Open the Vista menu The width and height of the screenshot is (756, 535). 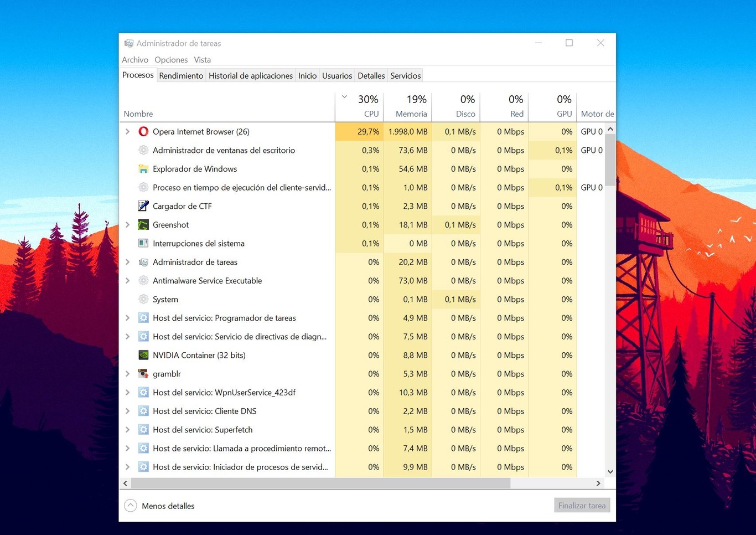(202, 60)
